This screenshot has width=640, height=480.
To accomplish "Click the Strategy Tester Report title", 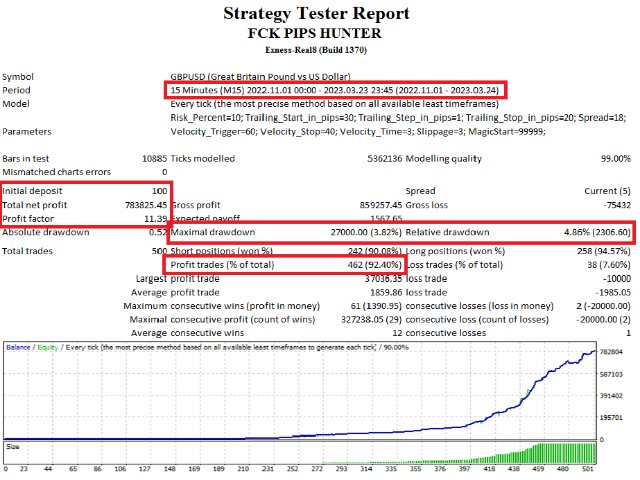I will pyautogui.click(x=315, y=13).
